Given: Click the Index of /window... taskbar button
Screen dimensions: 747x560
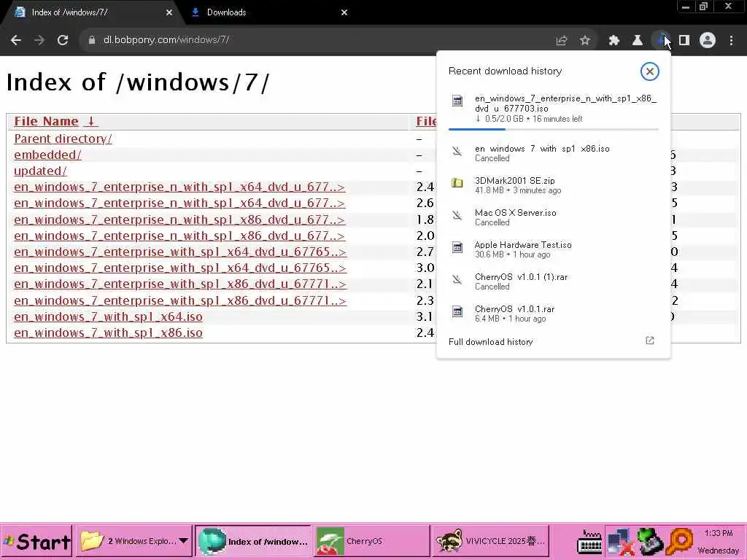Looking at the screenshot, I should tap(252, 541).
